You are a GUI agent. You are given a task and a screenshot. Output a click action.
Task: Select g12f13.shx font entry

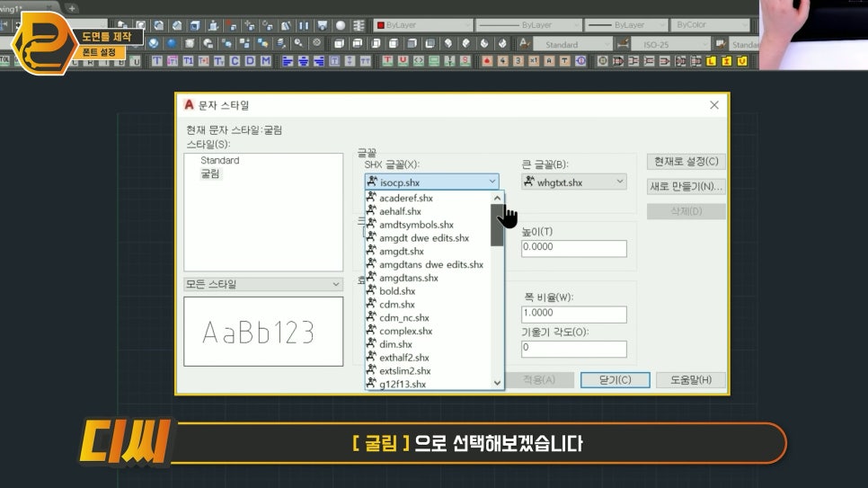point(428,384)
